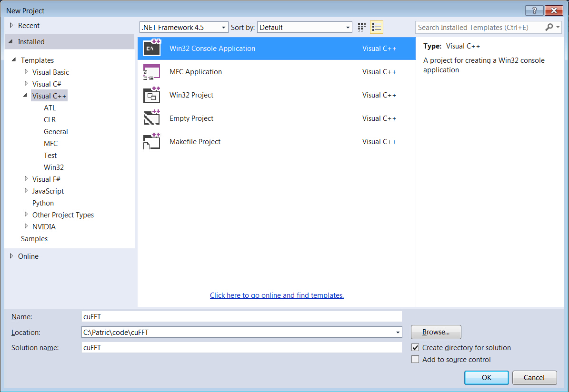
Task: Click the Name input field
Action: (x=242, y=316)
